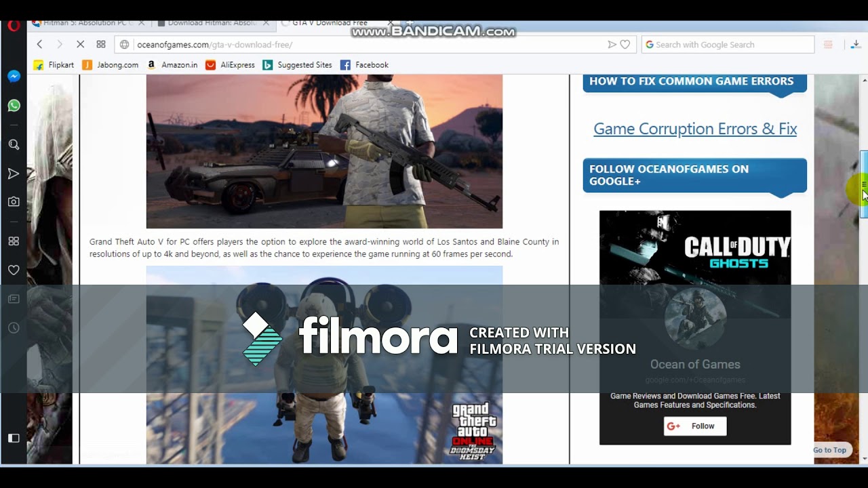
Task: Open the Flipkart bookmark
Action: (54, 65)
